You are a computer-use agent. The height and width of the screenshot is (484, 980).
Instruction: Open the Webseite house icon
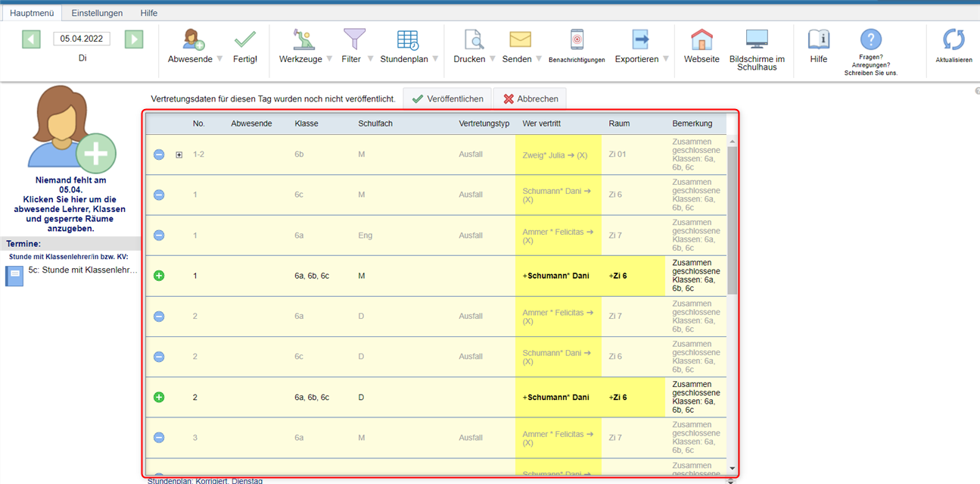(x=702, y=39)
